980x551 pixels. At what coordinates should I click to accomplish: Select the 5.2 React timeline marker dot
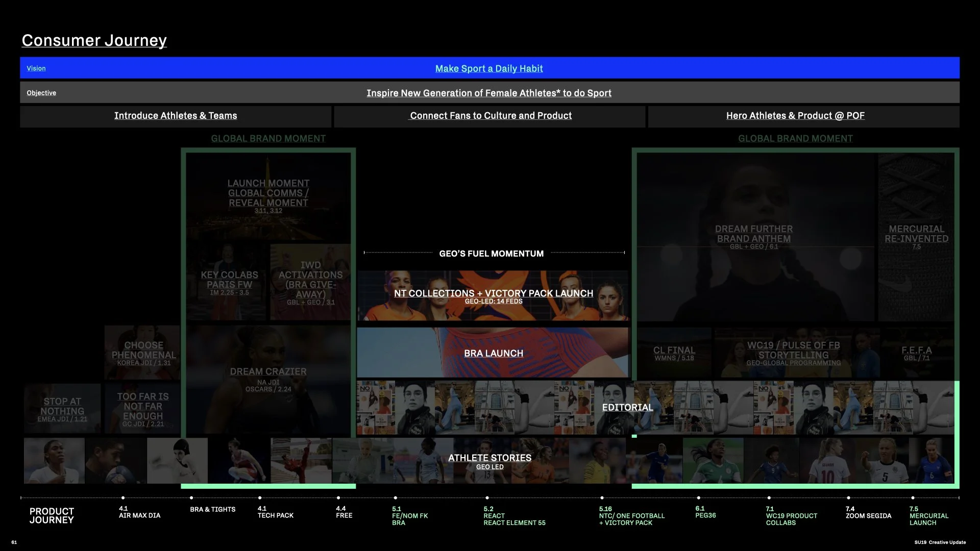487,497
